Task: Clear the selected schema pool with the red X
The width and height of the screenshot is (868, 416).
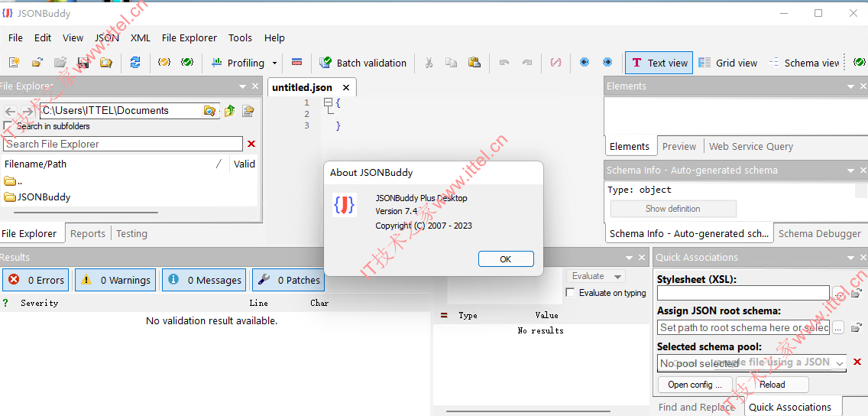Action: (857, 362)
